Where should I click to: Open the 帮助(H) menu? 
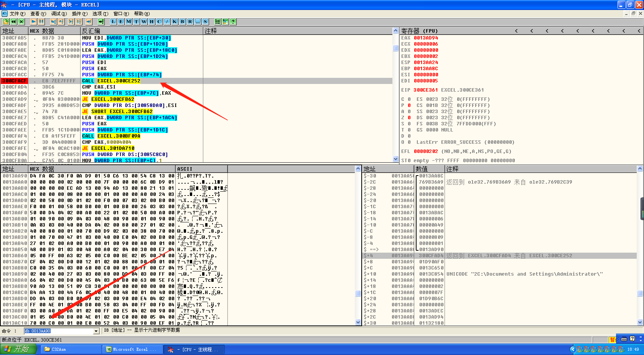[x=142, y=13]
